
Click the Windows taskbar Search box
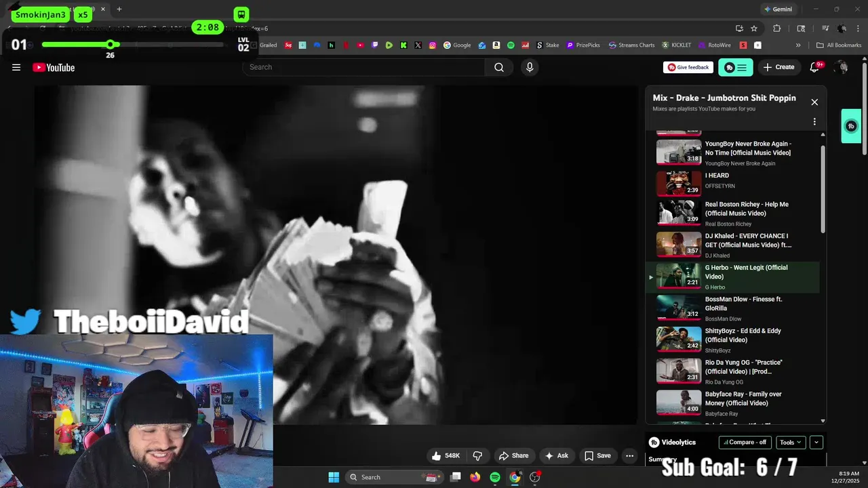[394, 477]
